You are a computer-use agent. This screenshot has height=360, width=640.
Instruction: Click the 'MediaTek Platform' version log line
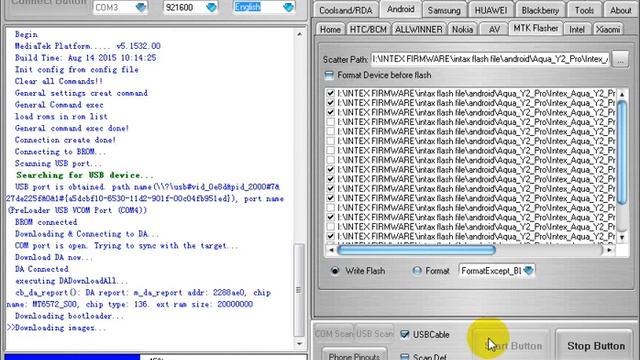88,46
